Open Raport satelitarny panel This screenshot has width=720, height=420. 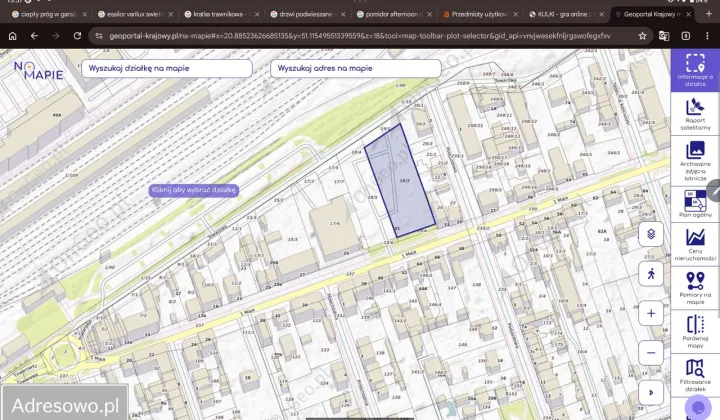tap(695, 114)
